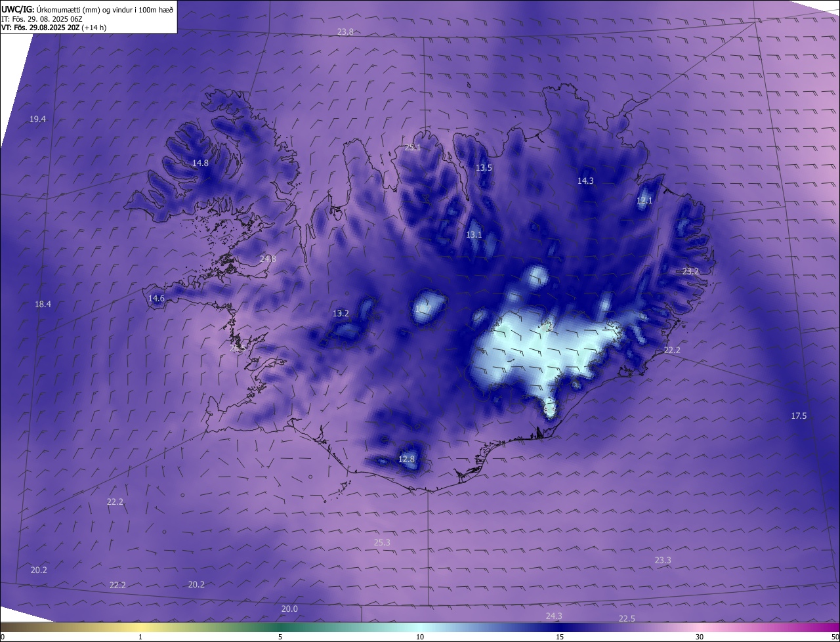840x642 pixels.
Task: Click the 12.8 value near the south coast
Action: [406, 459]
